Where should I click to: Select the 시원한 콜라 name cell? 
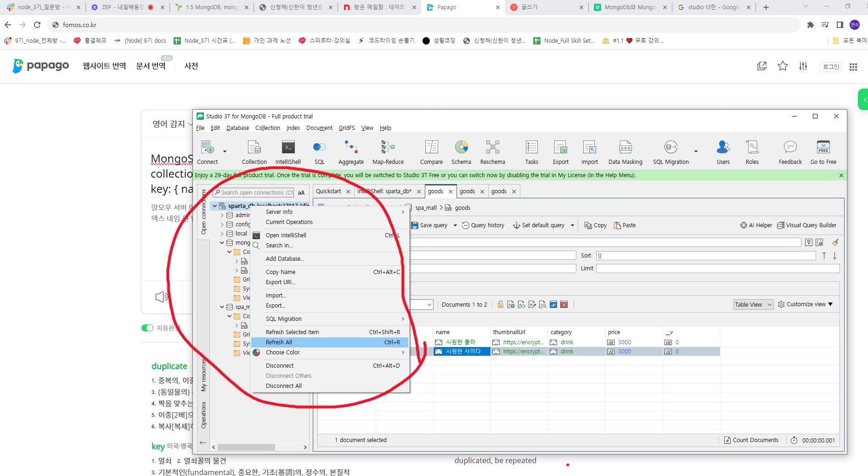click(x=461, y=342)
